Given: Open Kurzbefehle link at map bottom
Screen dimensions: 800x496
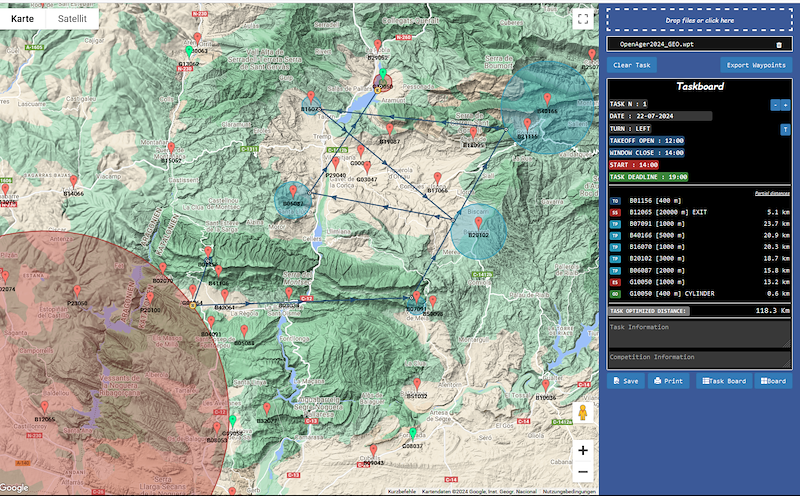Looking at the screenshot, I should (x=402, y=491).
